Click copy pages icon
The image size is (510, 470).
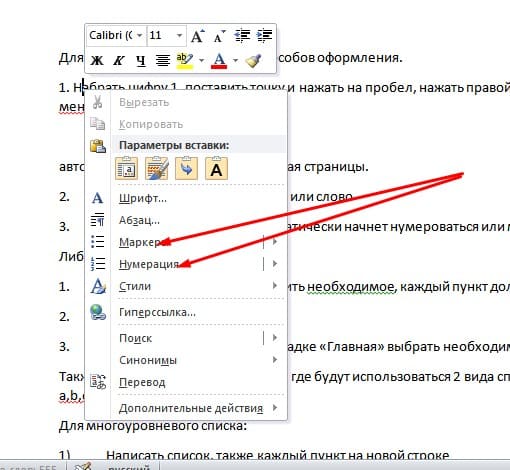[x=98, y=124]
